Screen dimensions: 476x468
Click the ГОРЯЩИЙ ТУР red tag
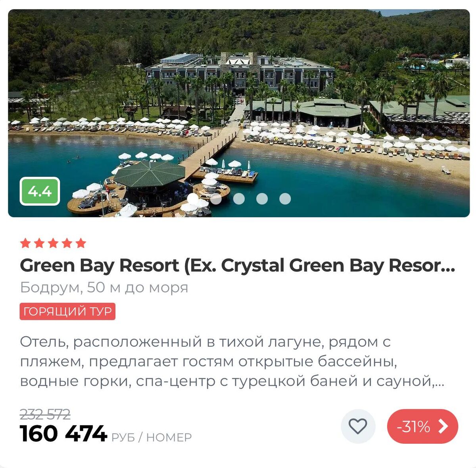pos(67,312)
